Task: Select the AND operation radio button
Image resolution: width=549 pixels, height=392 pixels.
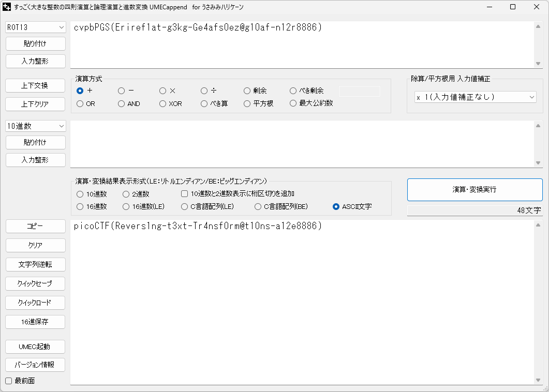Action: click(x=122, y=103)
